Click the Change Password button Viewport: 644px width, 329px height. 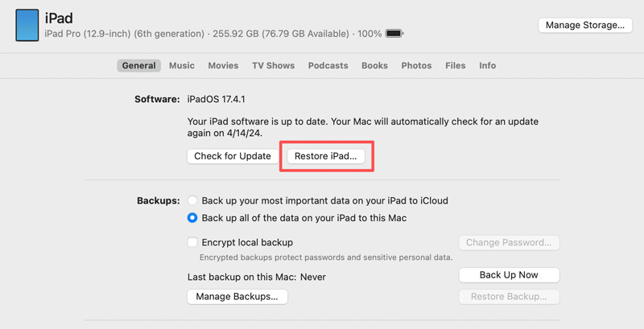(509, 242)
